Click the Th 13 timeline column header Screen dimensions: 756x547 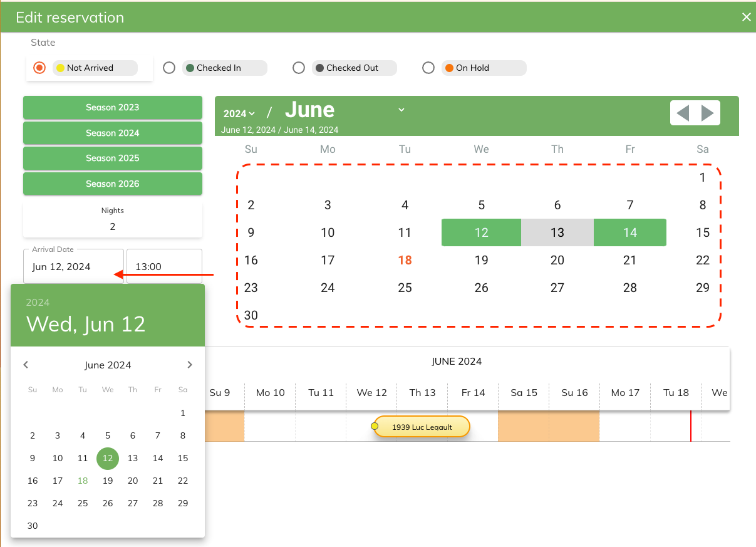(422, 392)
